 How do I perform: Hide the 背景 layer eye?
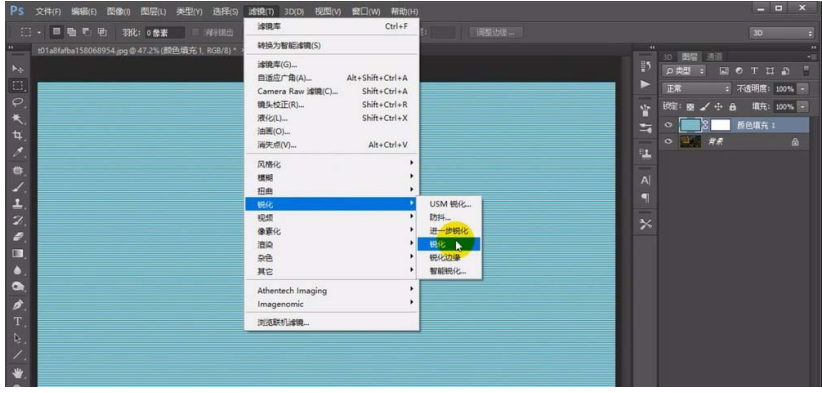[x=668, y=141]
